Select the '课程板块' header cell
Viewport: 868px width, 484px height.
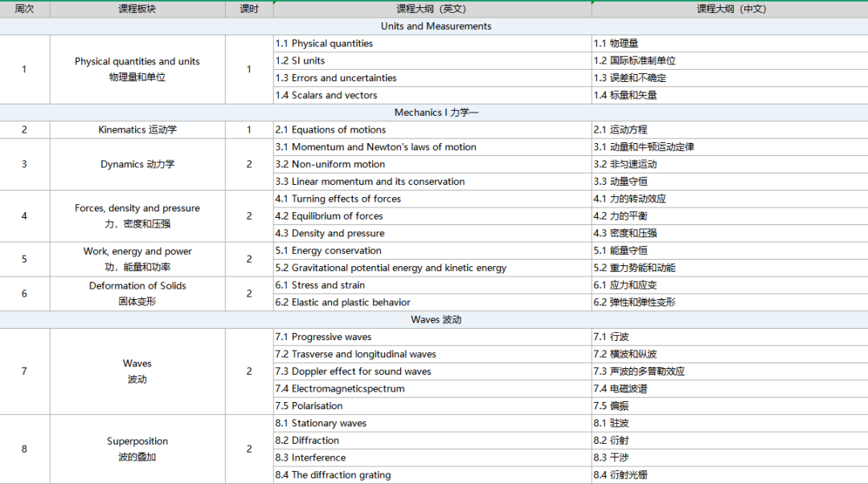coord(137,9)
